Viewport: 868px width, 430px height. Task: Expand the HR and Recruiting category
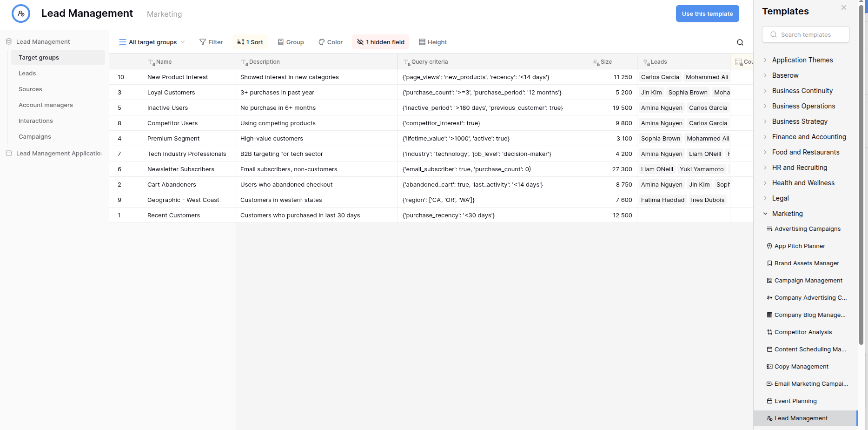(799, 168)
